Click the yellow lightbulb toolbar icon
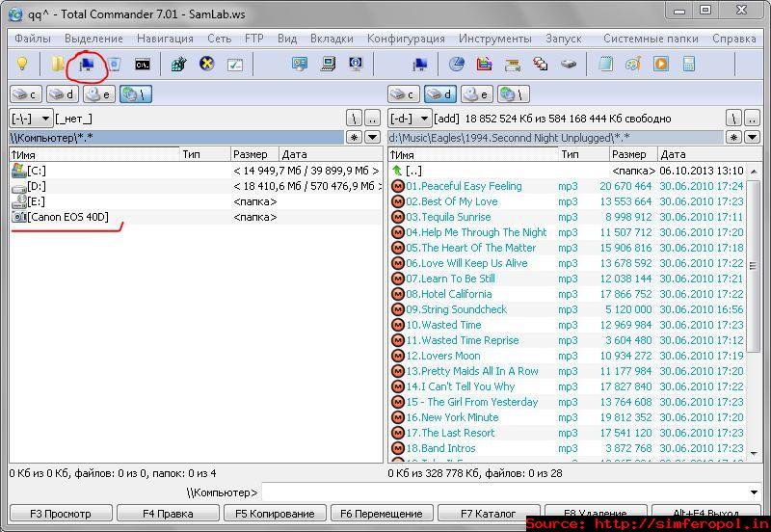The width and height of the screenshot is (771, 532). click(22, 64)
